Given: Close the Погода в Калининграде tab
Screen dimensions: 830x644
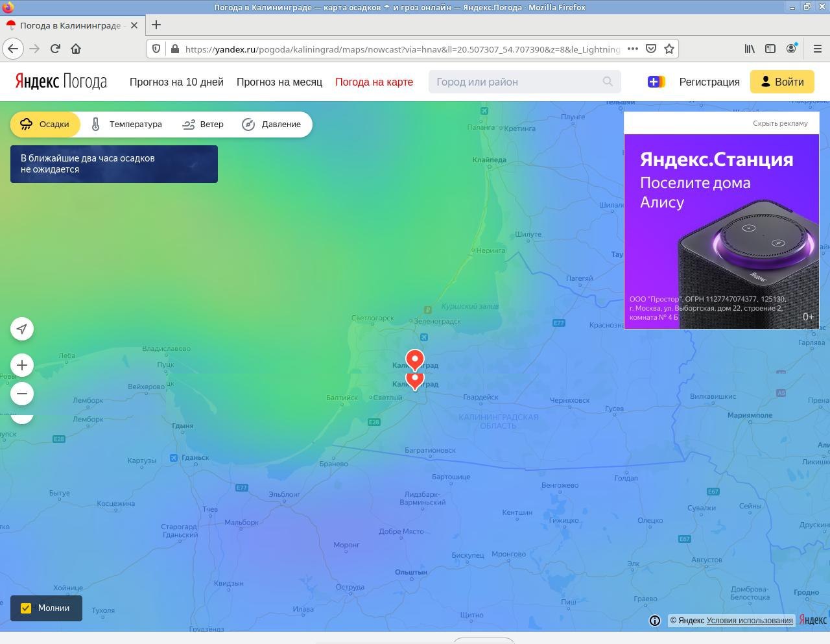Looking at the screenshot, I should click(x=134, y=25).
